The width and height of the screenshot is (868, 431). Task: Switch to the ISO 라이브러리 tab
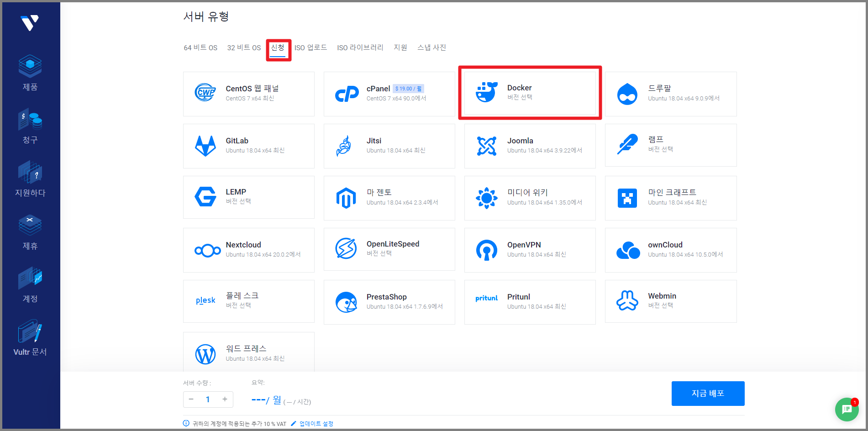[360, 47]
